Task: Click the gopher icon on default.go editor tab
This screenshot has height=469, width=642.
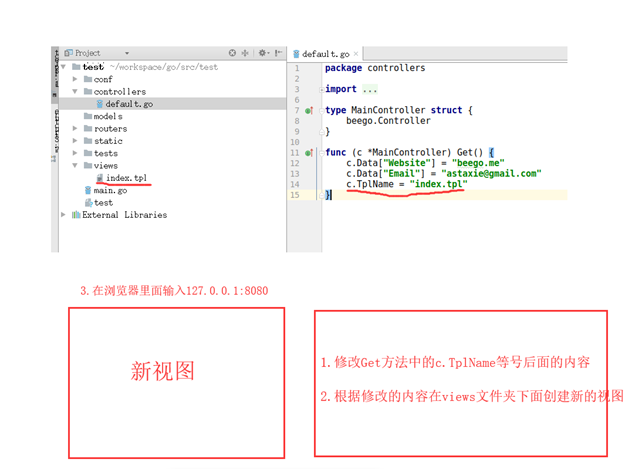Action: click(x=296, y=54)
